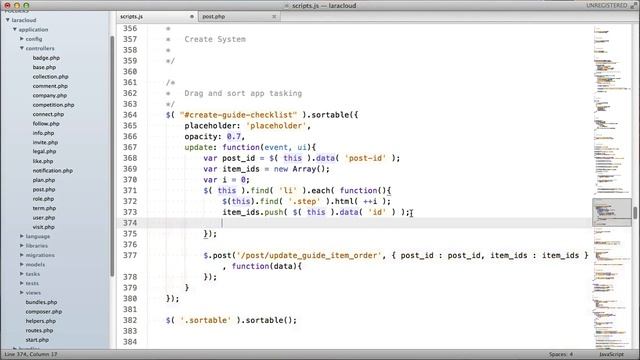Click the Line 374, Column 17 status text
640x360 pixels.
pyautogui.click(x=31, y=354)
